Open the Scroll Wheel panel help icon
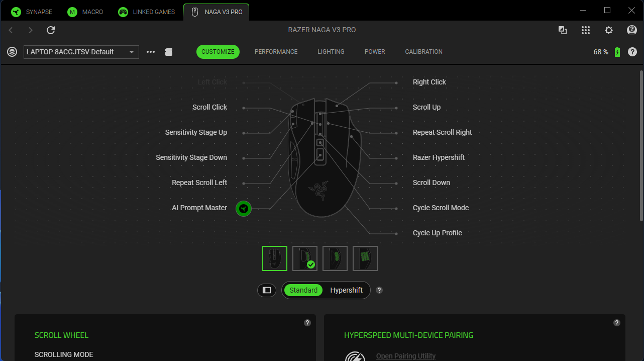The image size is (644, 361). click(x=307, y=323)
